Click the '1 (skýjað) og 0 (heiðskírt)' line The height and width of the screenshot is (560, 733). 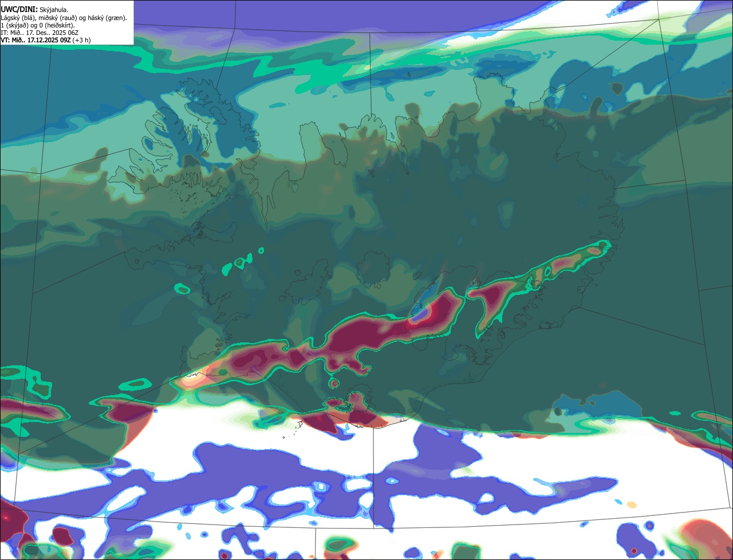(x=38, y=25)
